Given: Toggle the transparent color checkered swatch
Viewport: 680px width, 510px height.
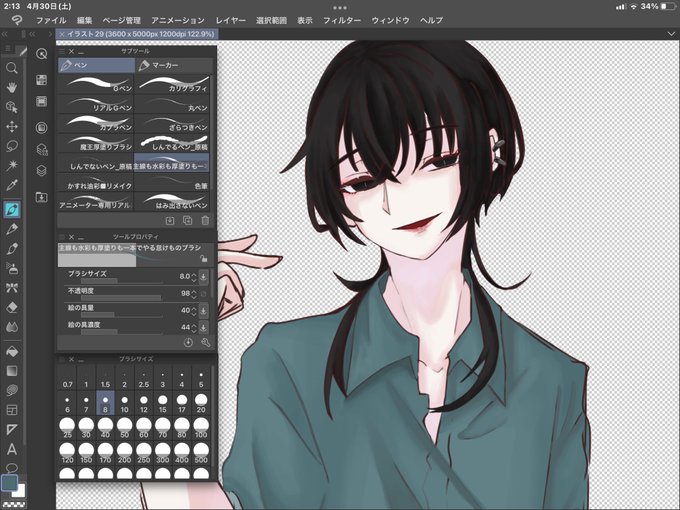Looking at the screenshot, I should 14,504.
